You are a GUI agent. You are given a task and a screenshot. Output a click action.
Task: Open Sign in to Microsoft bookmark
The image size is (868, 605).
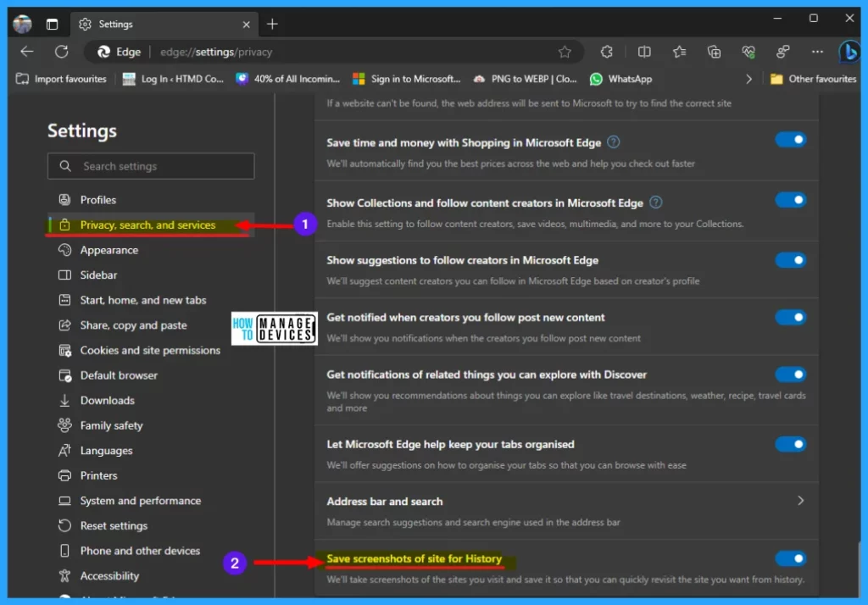pos(406,79)
